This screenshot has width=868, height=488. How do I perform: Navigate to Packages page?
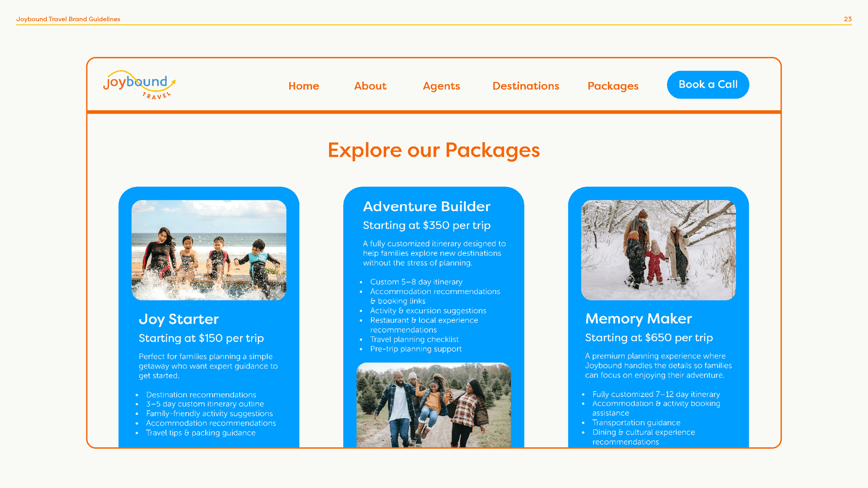point(613,86)
